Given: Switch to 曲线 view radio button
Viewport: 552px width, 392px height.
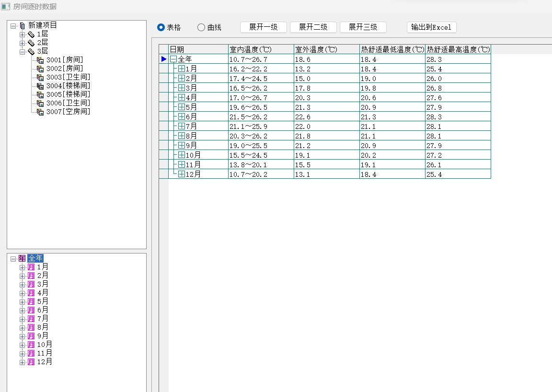Looking at the screenshot, I should pos(201,27).
